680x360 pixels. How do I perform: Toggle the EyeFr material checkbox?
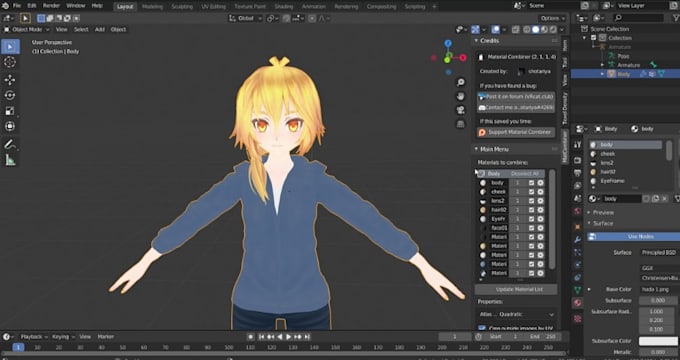point(531,219)
